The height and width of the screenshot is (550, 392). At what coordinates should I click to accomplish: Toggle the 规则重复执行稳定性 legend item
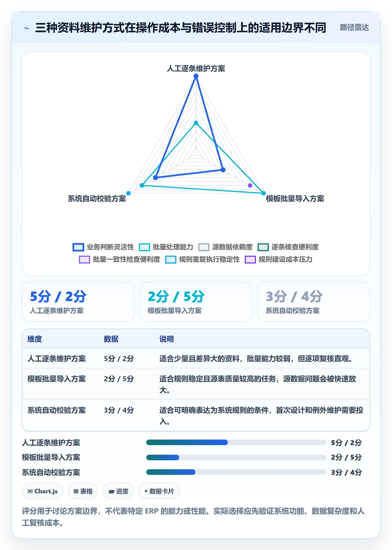point(202,260)
